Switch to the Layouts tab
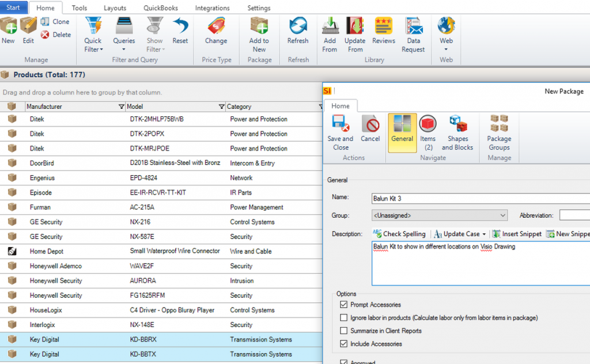This screenshot has height=364, width=590. (x=115, y=8)
